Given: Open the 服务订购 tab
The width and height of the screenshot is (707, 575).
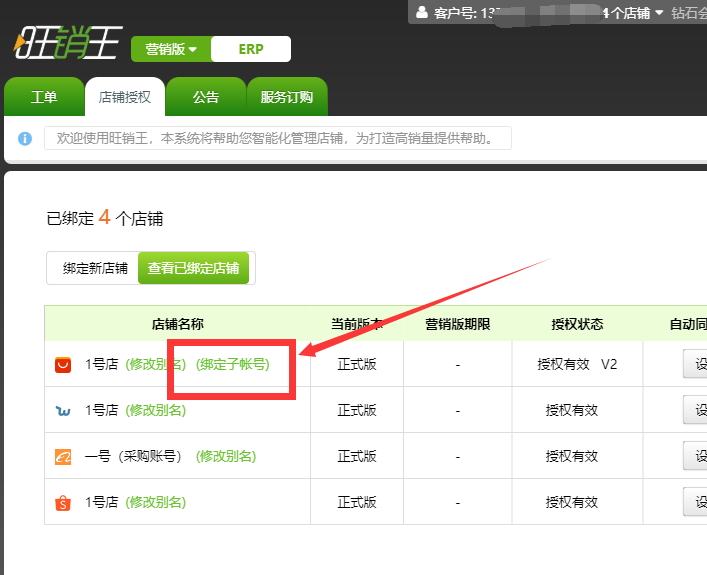Looking at the screenshot, I should (287, 97).
